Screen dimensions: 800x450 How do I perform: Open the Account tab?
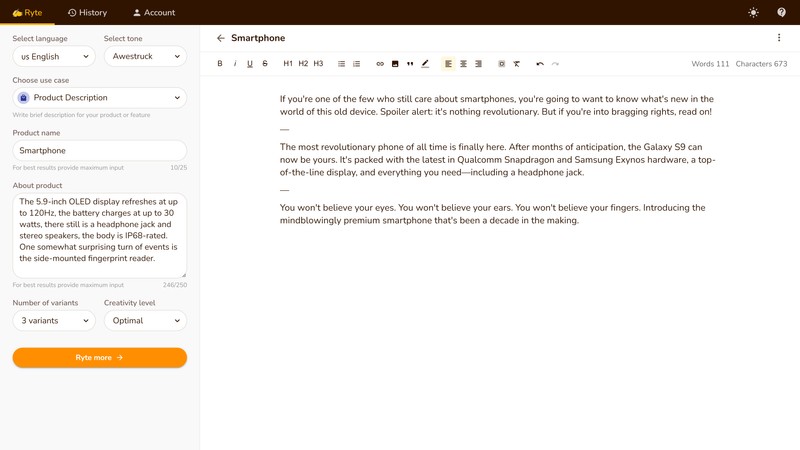point(154,12)
